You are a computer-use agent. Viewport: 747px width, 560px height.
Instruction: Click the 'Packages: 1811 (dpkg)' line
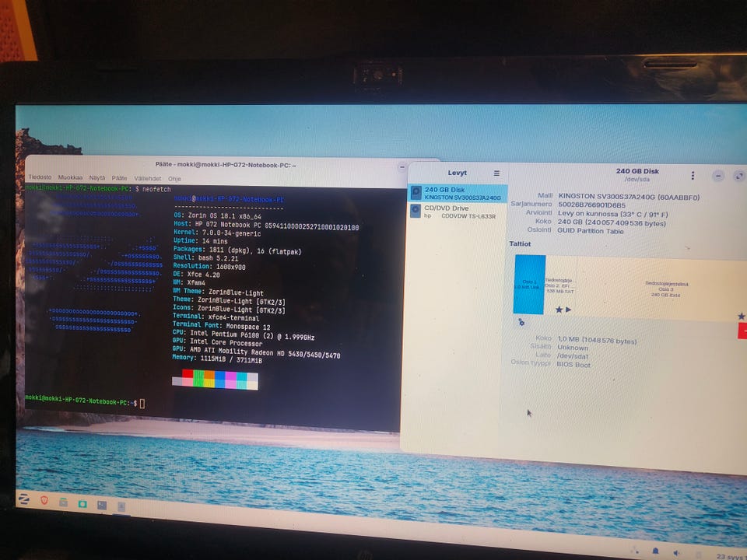(x=237, y=250)
